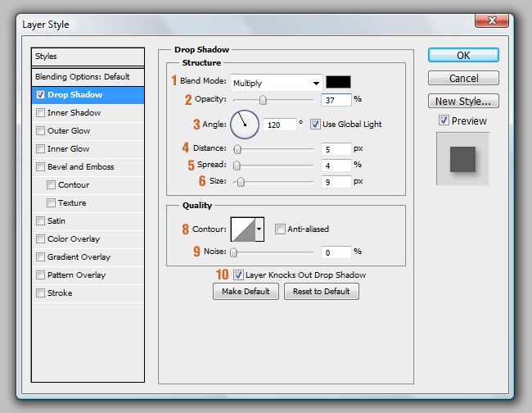Expand the Contour picker arrow

click(260, 229)
